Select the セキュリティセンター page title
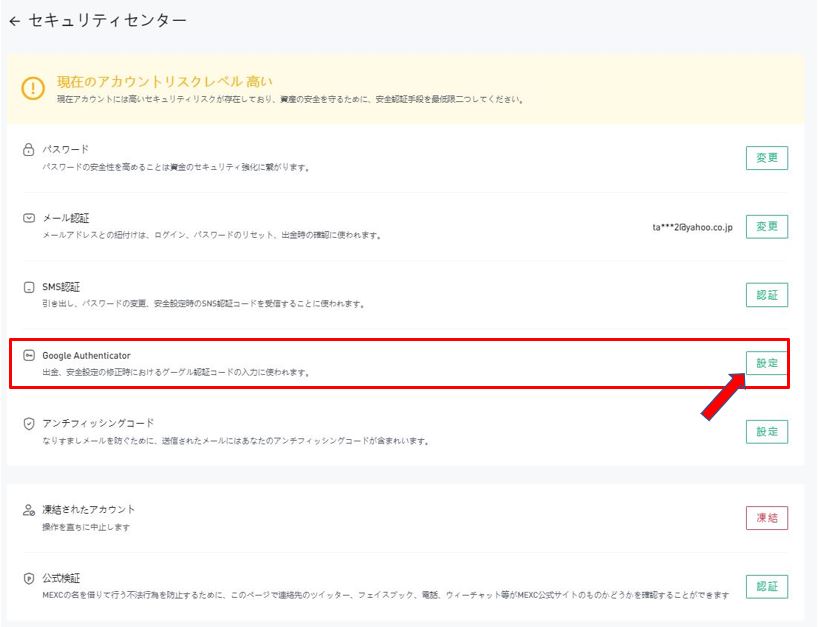Viewport: 819px width, 627px height. click(x=107, y=20)
